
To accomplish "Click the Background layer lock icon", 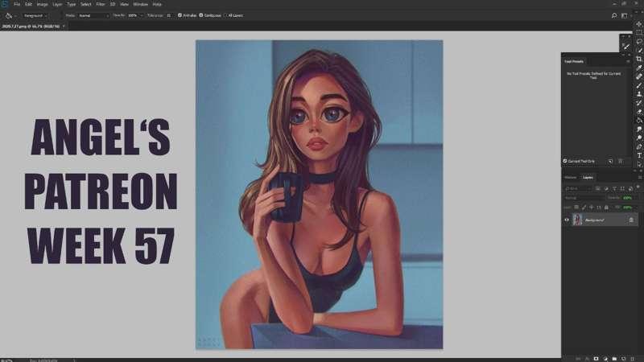I will tap(631, 220).
